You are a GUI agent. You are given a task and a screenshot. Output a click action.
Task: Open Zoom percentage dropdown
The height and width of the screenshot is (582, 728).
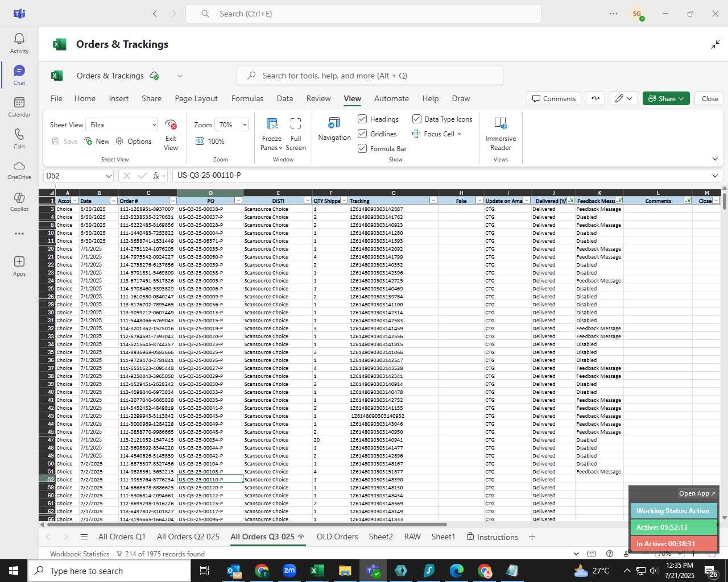(x=232, y=124)
